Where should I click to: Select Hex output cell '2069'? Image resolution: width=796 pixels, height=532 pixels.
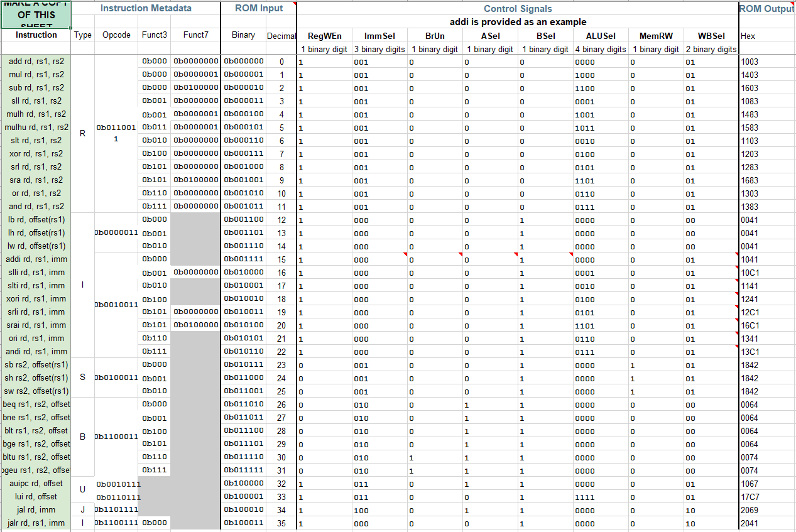tap(767, 510)
